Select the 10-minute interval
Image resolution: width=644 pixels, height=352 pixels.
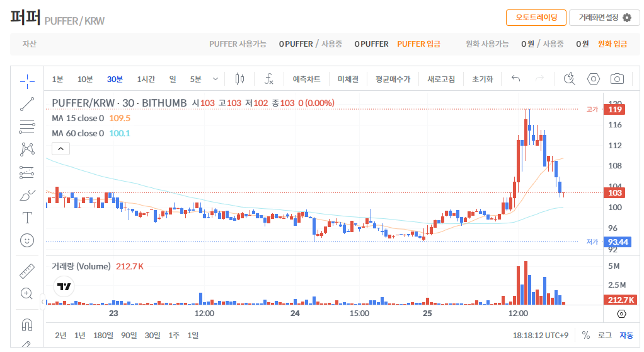coord(85,79)
